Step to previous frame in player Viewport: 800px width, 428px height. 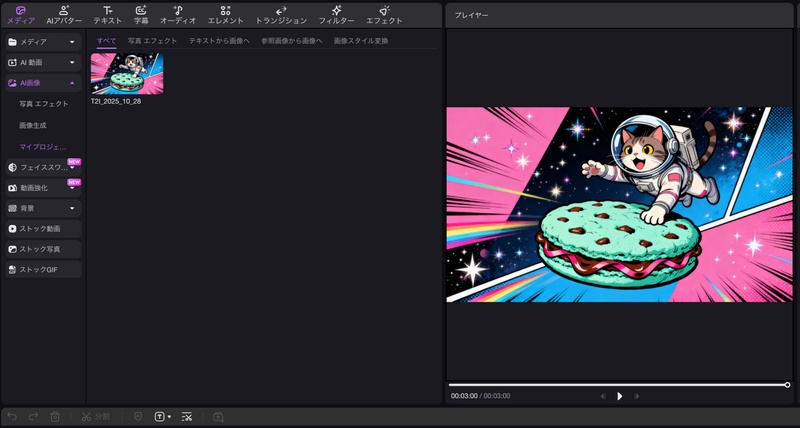[x=604, y=396]
